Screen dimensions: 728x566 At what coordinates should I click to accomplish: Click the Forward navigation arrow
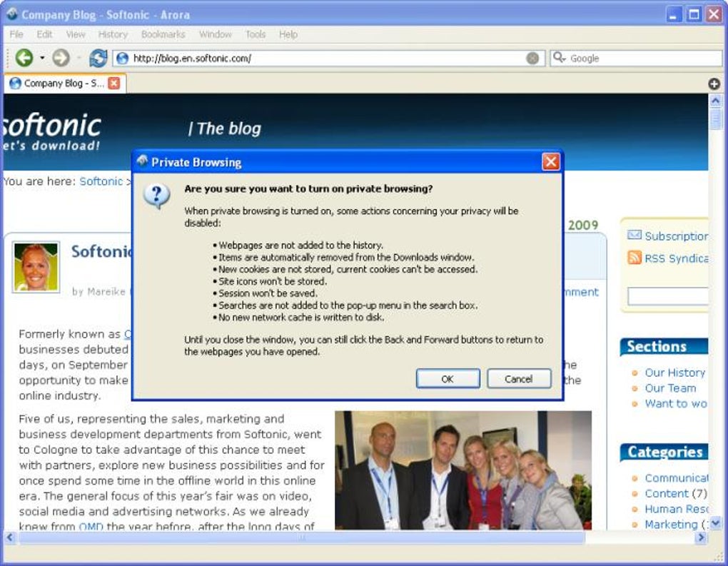(61, 58)
